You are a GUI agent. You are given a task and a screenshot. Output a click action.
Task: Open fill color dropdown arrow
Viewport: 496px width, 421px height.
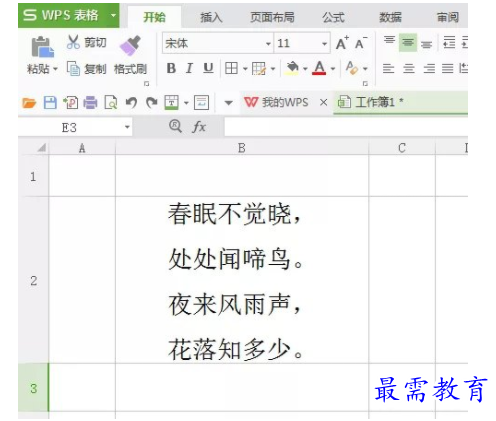305,69
